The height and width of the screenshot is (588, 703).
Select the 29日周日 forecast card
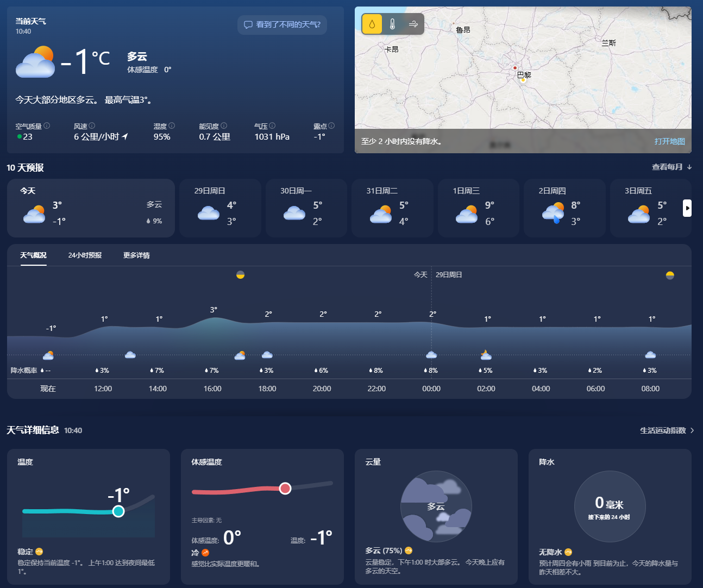tap(220, 208)
